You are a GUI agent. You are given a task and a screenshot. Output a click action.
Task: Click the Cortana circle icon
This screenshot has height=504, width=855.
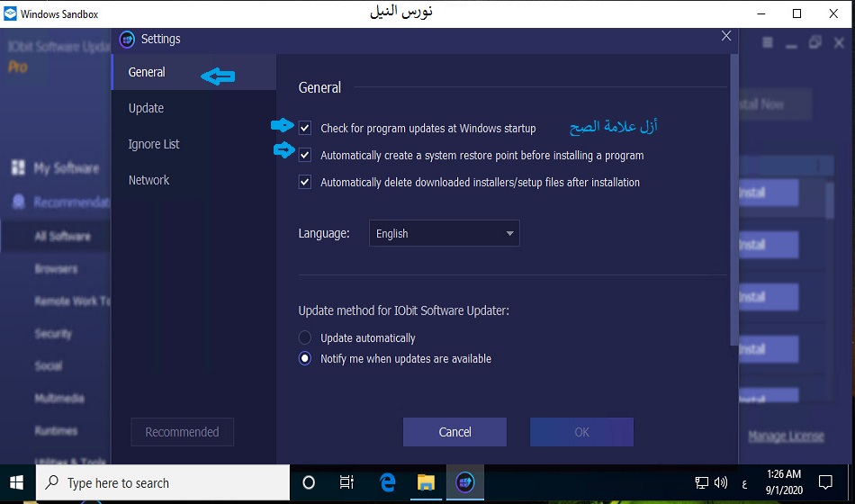[309, 483]
